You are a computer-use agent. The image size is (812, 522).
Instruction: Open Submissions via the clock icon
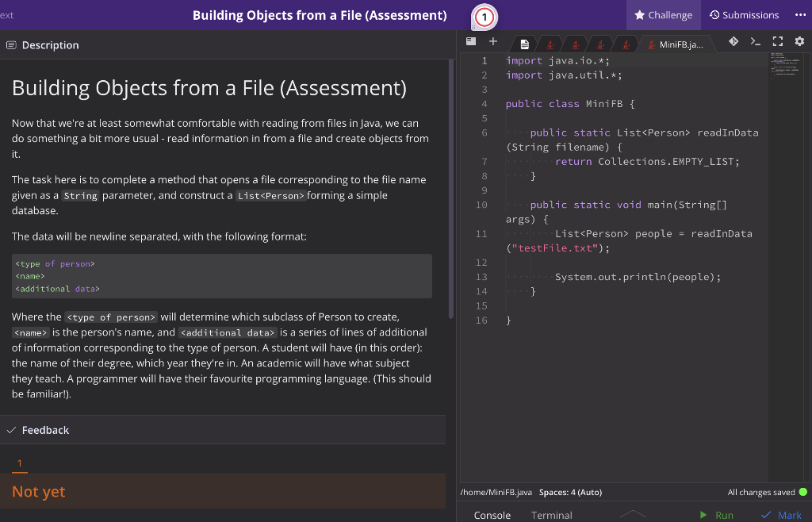pyautogui.click(x=743, y=14)
